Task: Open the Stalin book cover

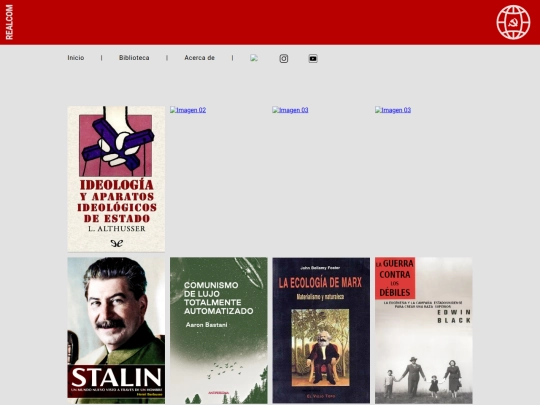Action: coord(116,330)
